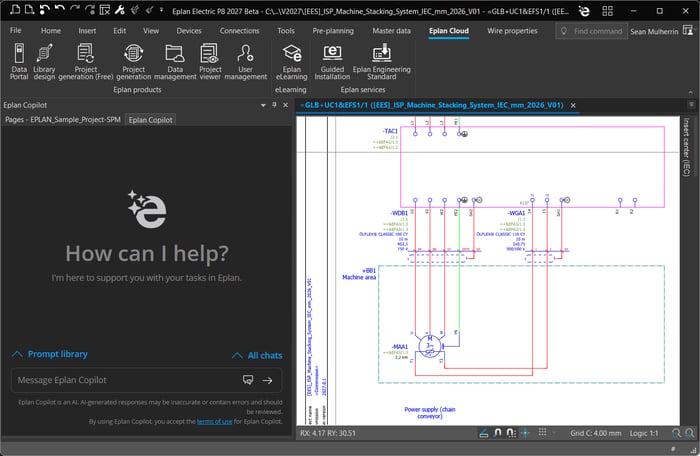
Task: Open the File menu
Action: 16,30
